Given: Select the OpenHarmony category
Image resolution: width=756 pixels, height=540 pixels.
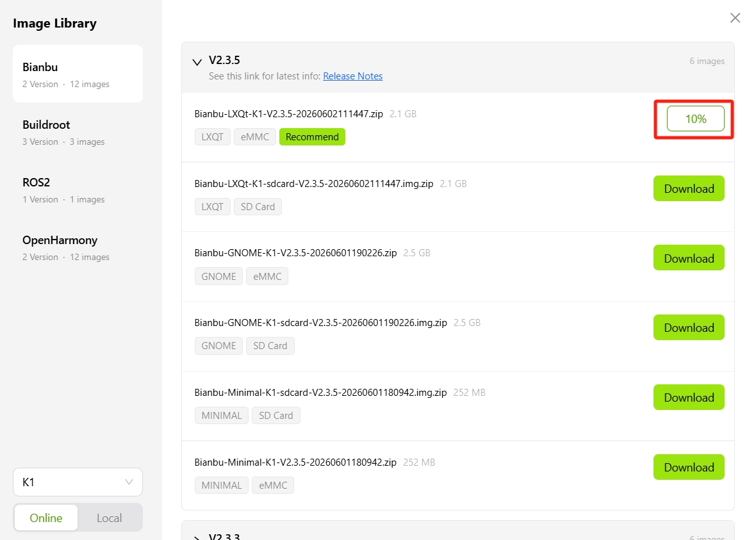Looking at the screenshot, I should click(78, 247).
